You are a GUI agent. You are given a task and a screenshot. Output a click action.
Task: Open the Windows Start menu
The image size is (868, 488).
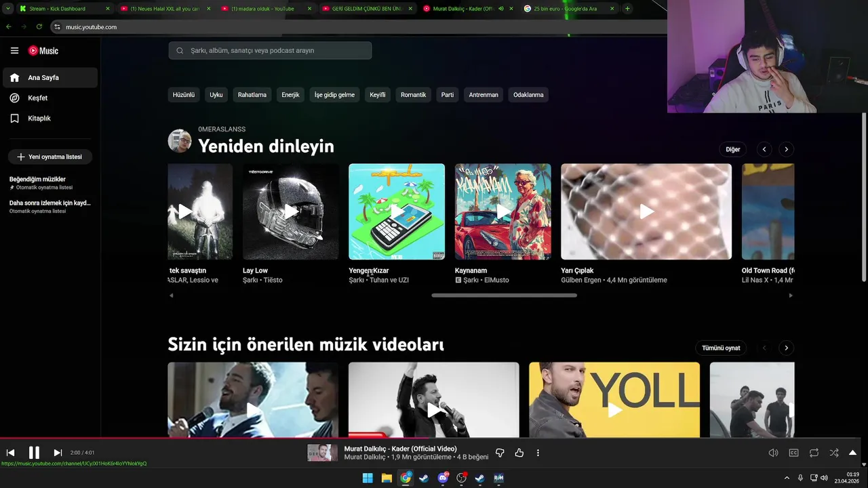click(x=368, y=478)
